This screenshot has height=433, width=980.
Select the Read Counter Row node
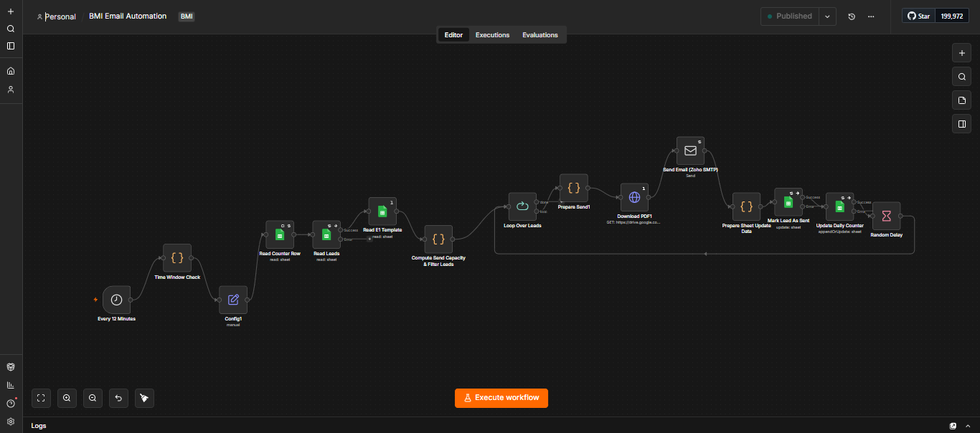[280, 234]
